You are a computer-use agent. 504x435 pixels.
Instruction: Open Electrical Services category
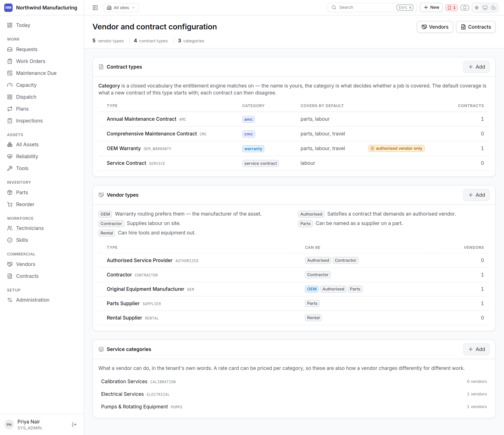pyautogui.click(x=294, y=394)
